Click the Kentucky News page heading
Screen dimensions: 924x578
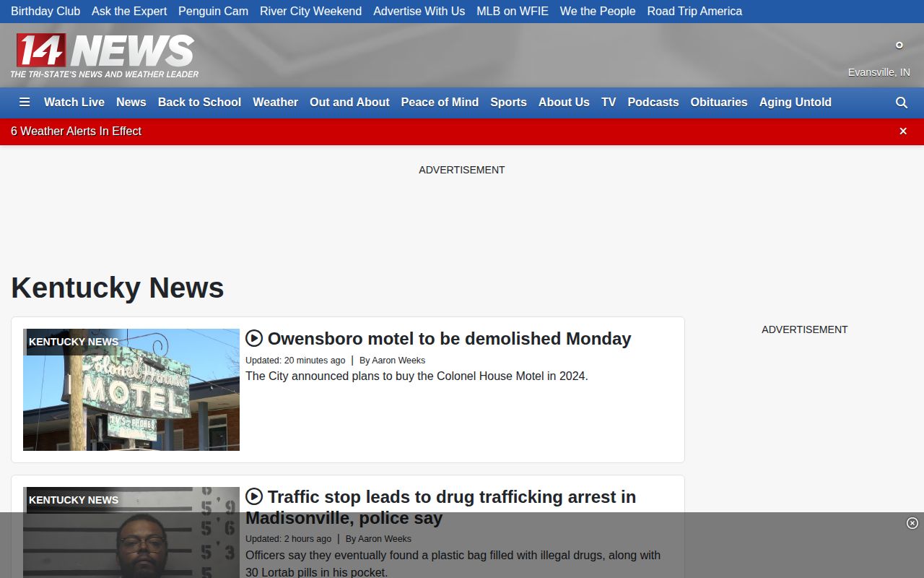coord(118,288)
